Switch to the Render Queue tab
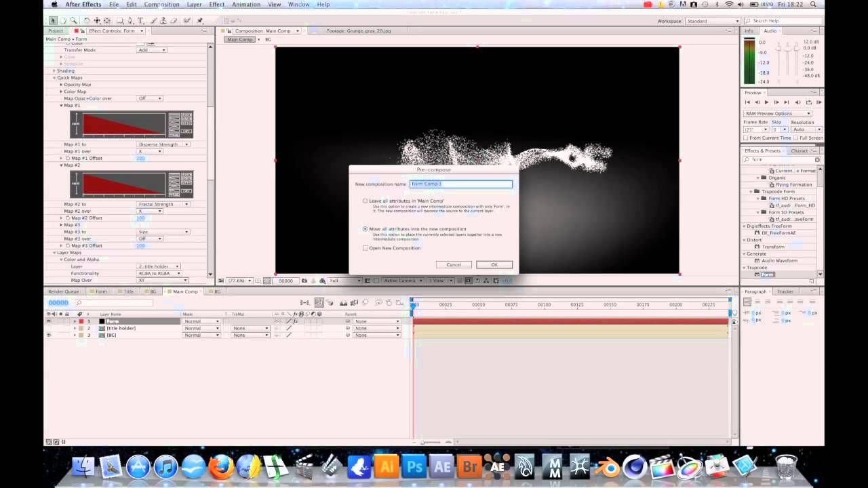The width and height of the screenshot is (868, 488). (x=63, y=291)
